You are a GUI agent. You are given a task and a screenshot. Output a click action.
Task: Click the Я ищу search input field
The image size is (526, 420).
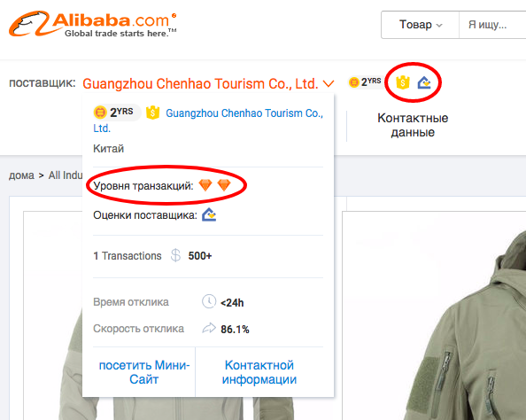tap(492, 25)
